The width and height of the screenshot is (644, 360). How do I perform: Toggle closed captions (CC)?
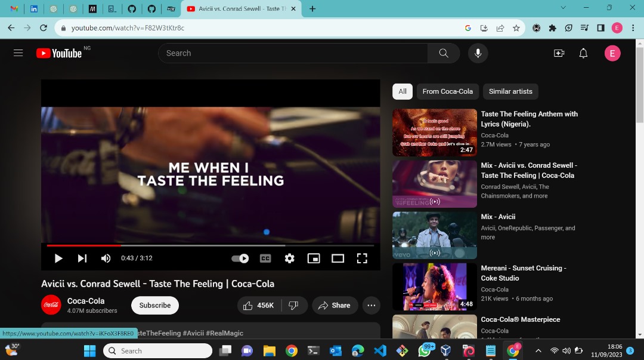click(265, 259)
